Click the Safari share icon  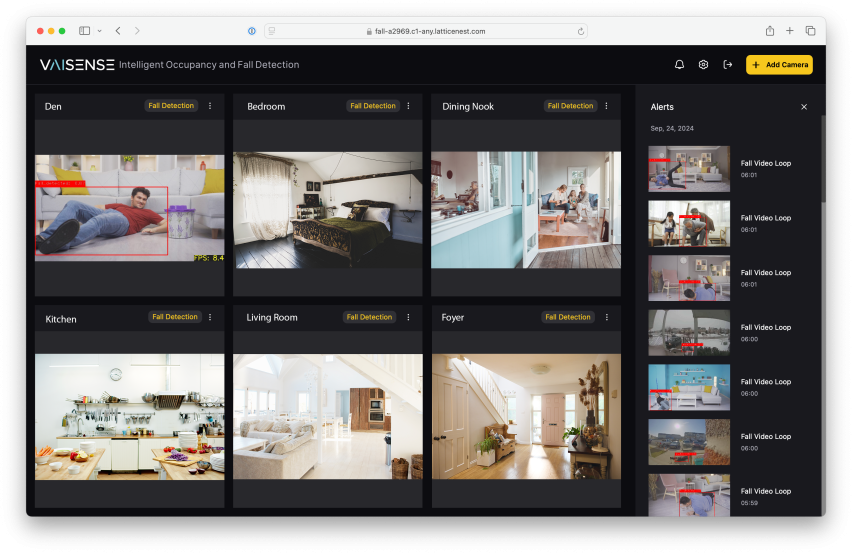click(x=770, y=31)
